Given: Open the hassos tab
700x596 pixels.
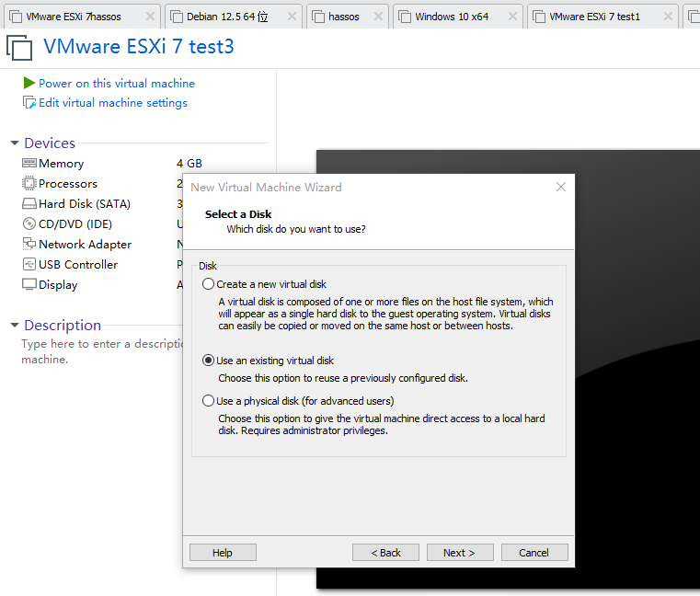Looking at the screenshot, I should (x=348, y=17).
